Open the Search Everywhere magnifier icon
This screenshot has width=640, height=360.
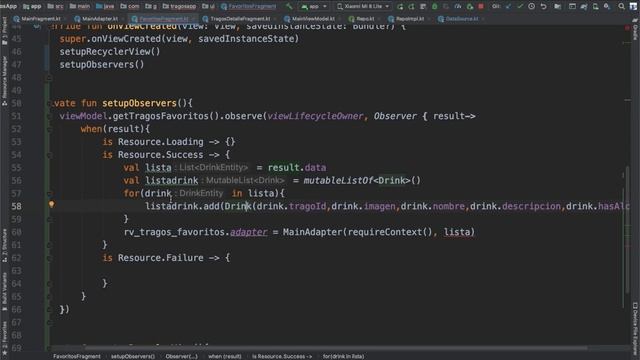point(621,7)
